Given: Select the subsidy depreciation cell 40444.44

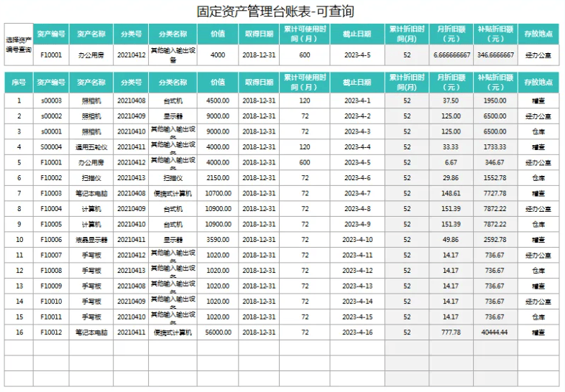Looking at the screenshot, I should pyautogui.click(x=495, y=332).
